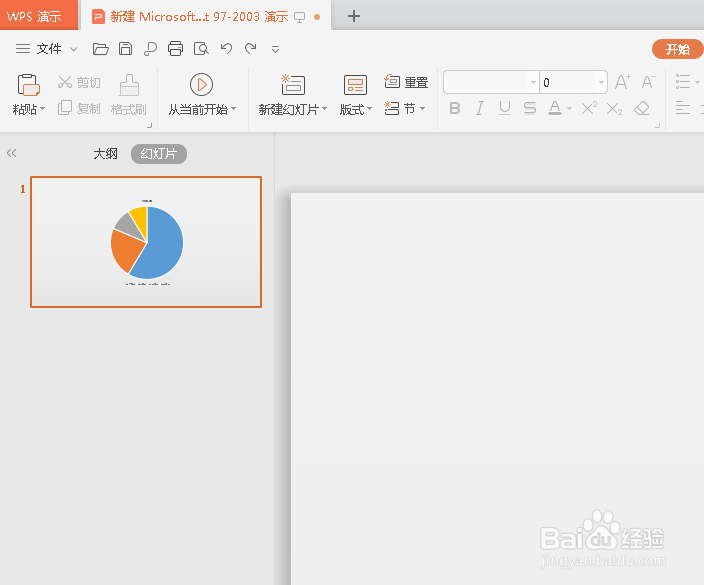The width and height of the screenshot is (704, 585).
Task: Click the 复制 copy button
Action: [79, 108]
